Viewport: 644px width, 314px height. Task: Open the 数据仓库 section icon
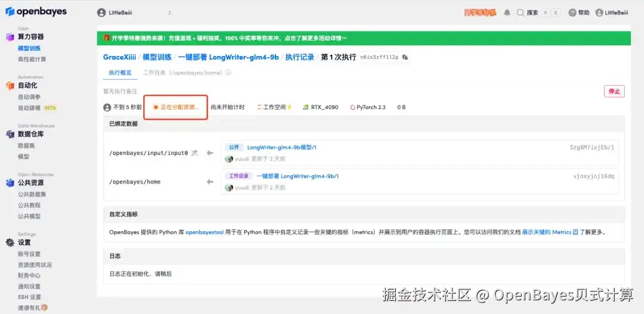coord(10,134)
